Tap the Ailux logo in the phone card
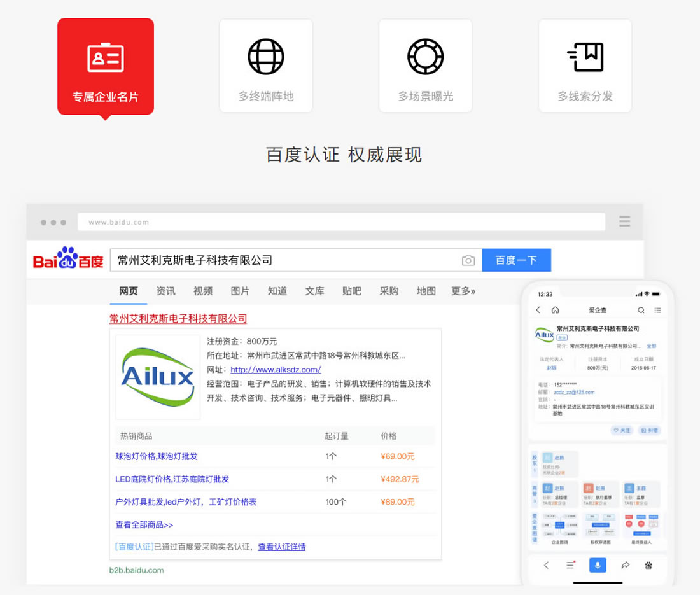 [x=544, y=335]
